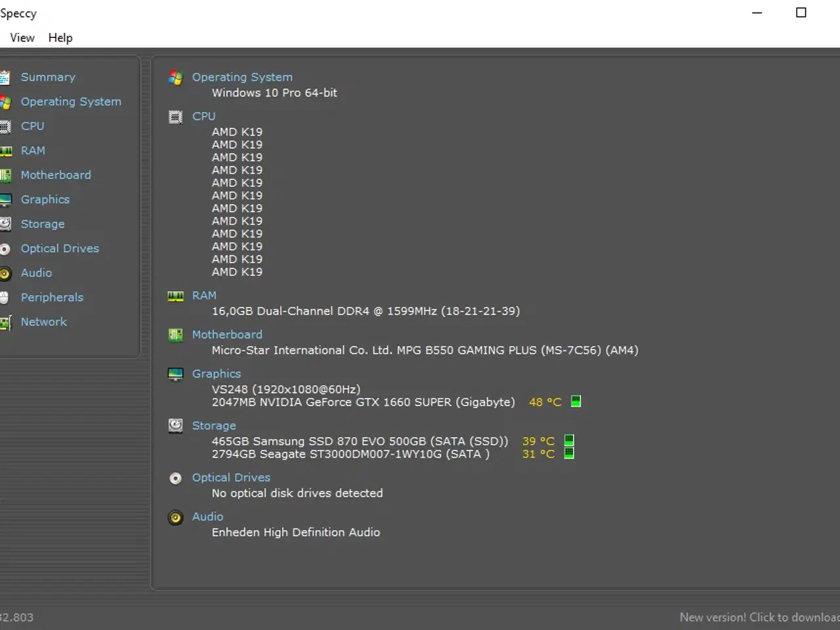
Task: Maximize the Speccy window
Action: (x=801, y=12)
